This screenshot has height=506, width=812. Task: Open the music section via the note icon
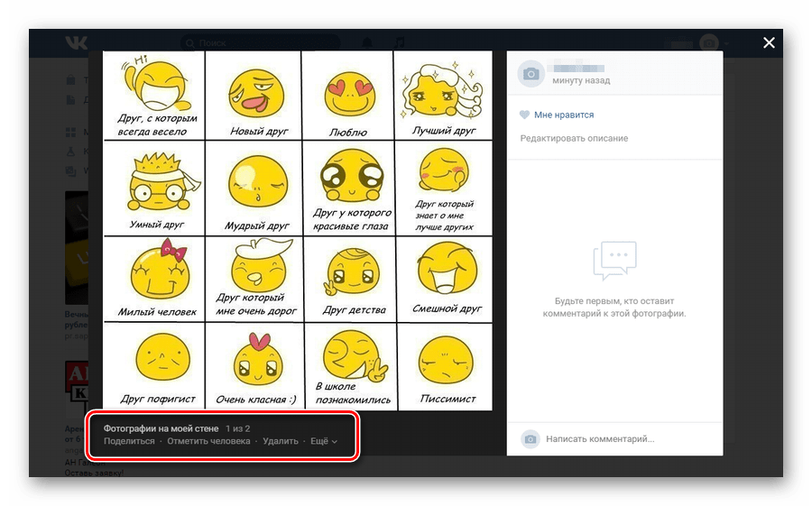400,42
